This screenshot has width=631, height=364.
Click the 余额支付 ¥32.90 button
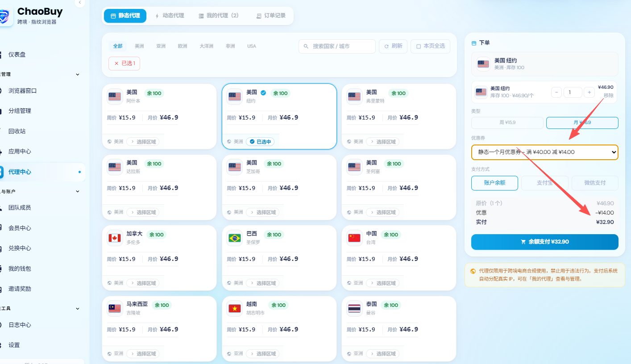click(x=545, y=242)
